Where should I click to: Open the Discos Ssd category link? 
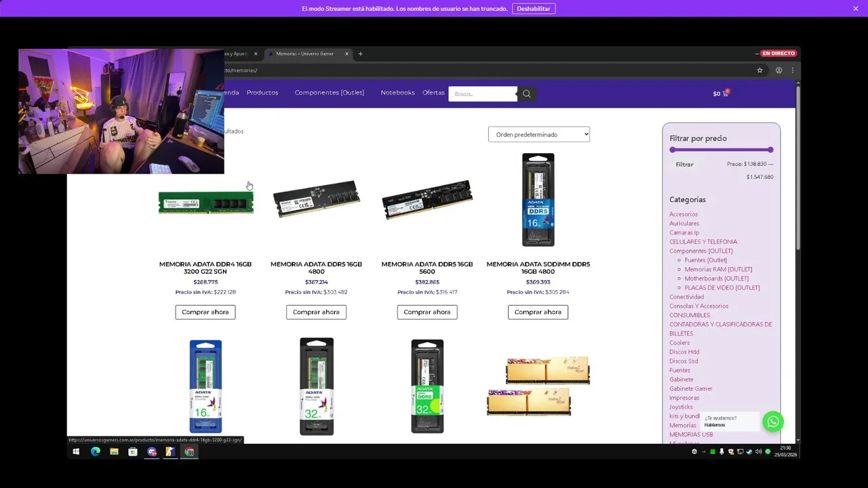[684, 361]
